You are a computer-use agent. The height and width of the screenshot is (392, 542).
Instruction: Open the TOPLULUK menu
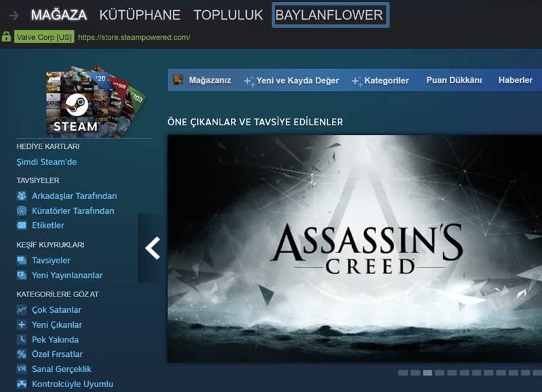pyautogui.click(x=228, y=15)
